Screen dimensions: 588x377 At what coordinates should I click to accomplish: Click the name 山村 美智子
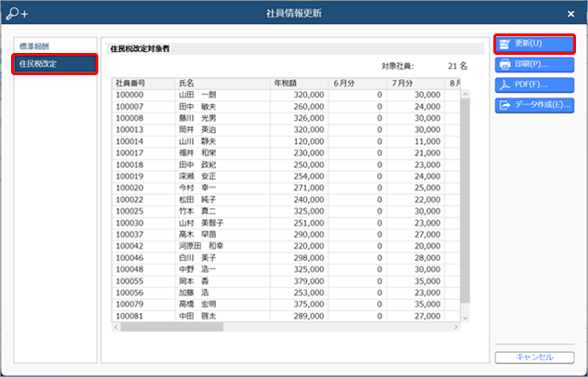(201, 223)
